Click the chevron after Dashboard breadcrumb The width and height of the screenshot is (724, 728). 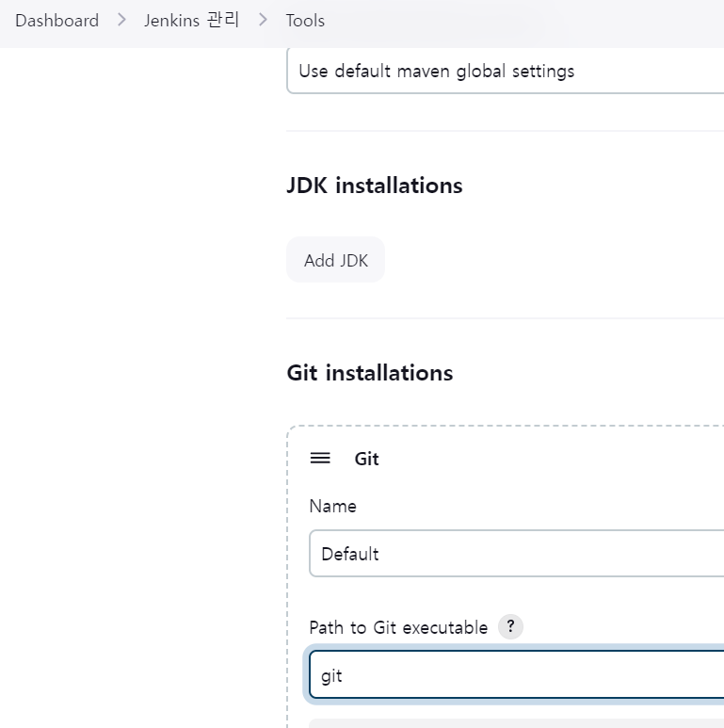point(121,20)
